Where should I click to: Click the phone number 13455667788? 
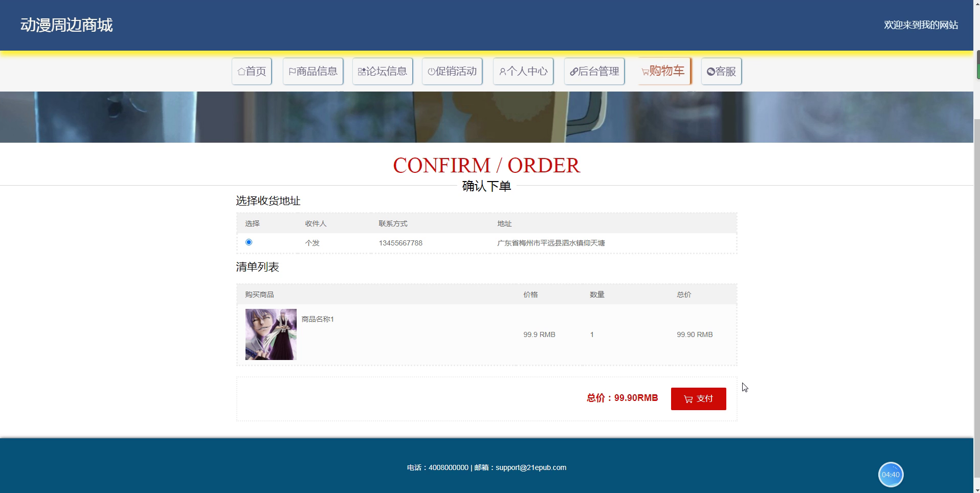(400, 243)
